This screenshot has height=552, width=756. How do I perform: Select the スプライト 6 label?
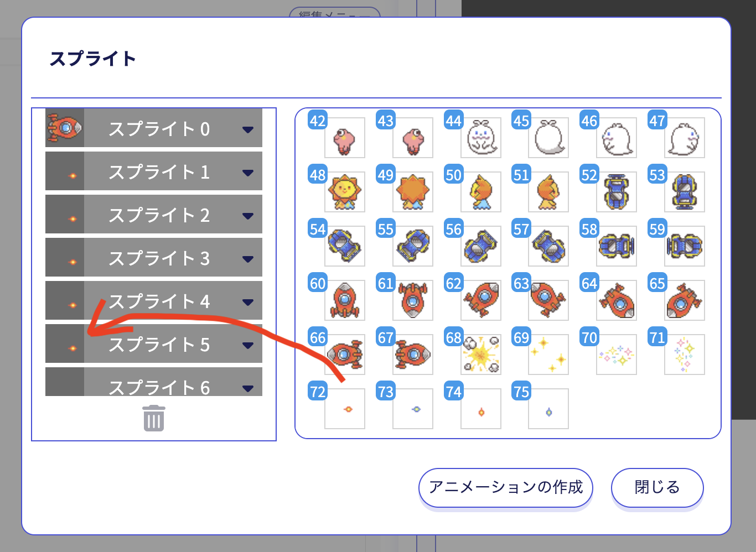pyautogui.click(x=159, y=387)
